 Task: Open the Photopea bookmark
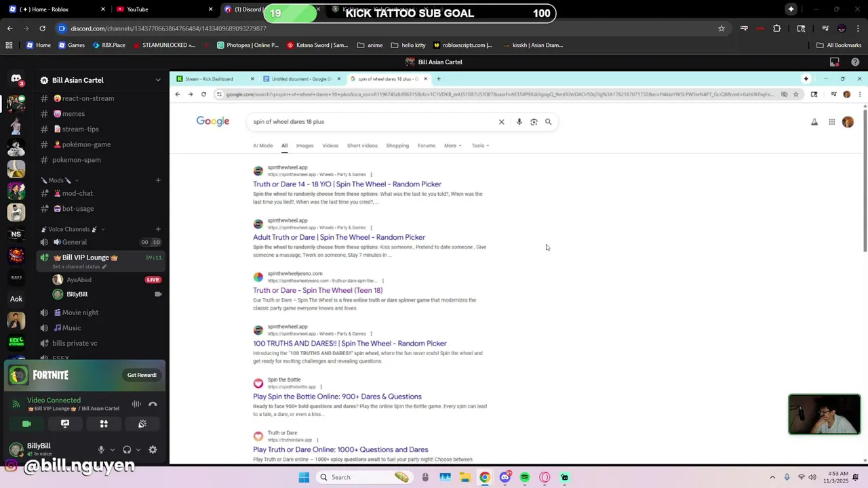(x=248, y=45)
